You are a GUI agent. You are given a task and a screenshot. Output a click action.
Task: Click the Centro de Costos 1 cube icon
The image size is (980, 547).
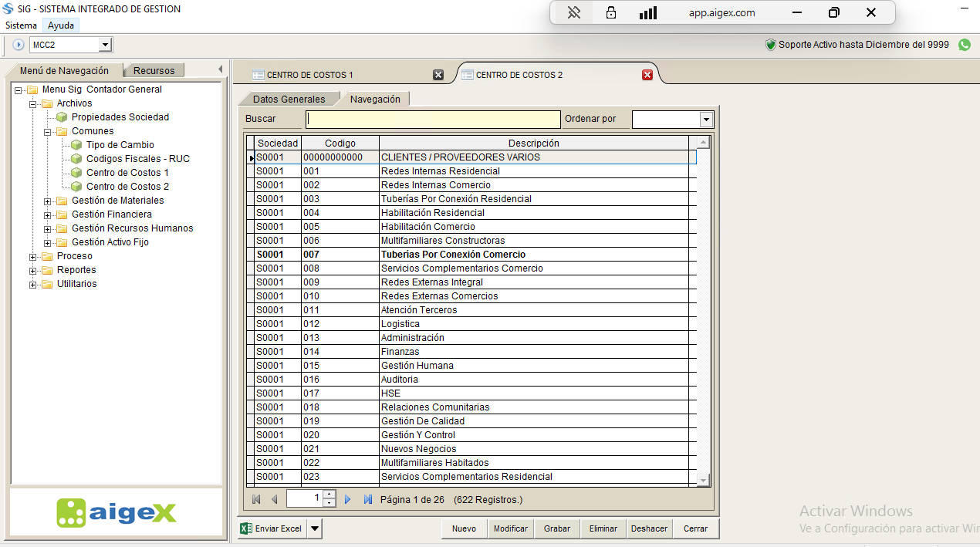pyautogui.click(x=76, y=173)
